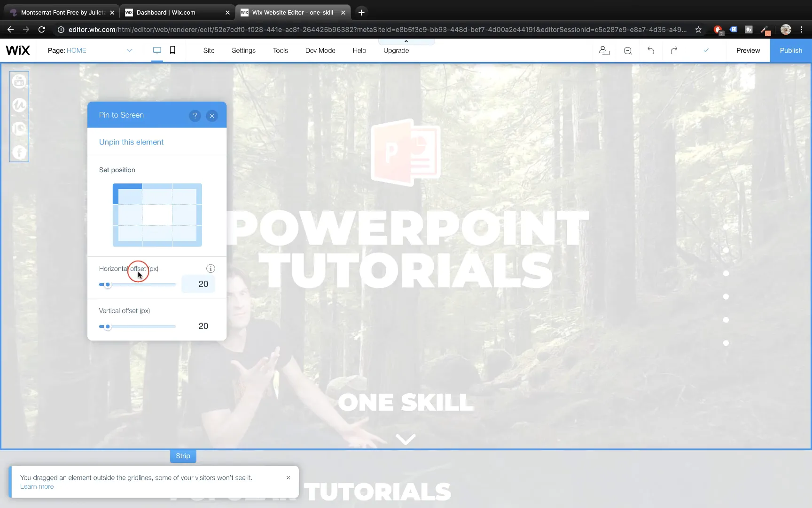This screenshot has width=812, height=508.
Task: Reload the browser page
Action: (42, 30)
